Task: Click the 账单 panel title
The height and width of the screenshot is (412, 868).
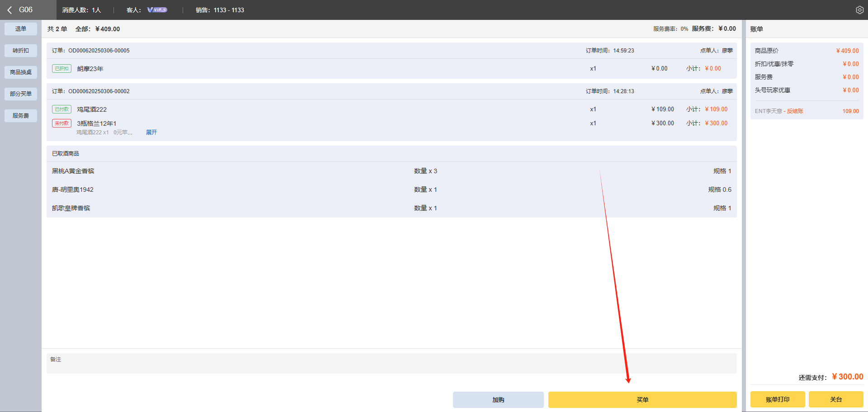Action: click(x=757, y=29)
